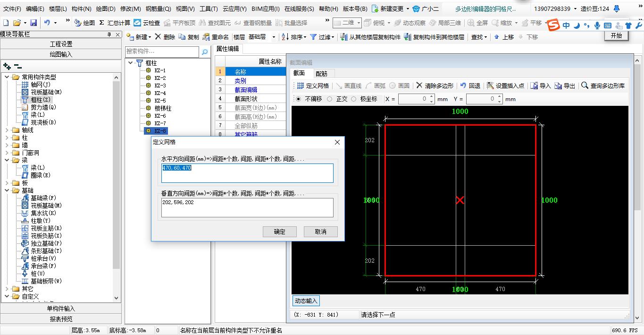Select the 不偏移 radio button
The image size is (644, 335).
click(298, 99)
